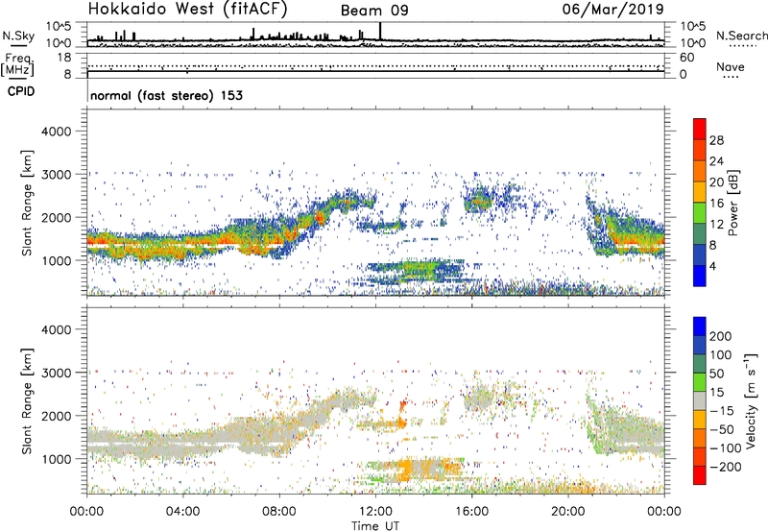768x532 pixels.
Task: Click the 'Power [dB]' color bar label
Action: pos(732,204)
